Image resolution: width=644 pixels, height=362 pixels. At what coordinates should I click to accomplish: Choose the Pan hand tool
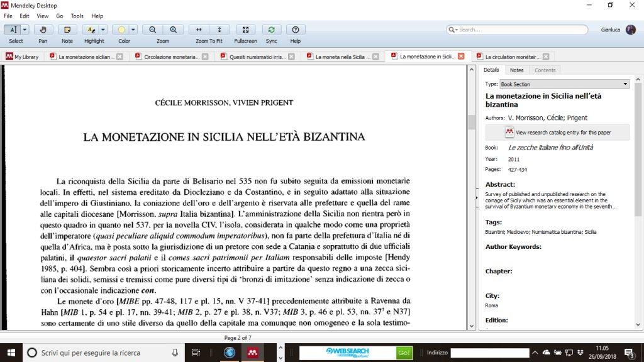click(x=43, y=30)
